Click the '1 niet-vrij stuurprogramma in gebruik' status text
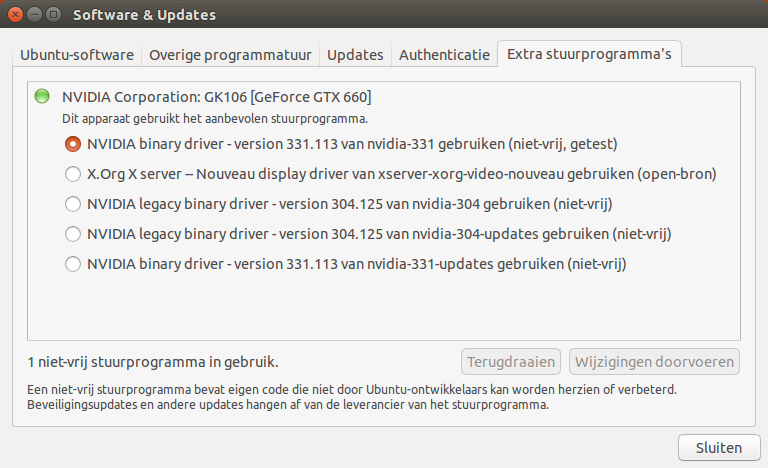 (x=153, y=362)
